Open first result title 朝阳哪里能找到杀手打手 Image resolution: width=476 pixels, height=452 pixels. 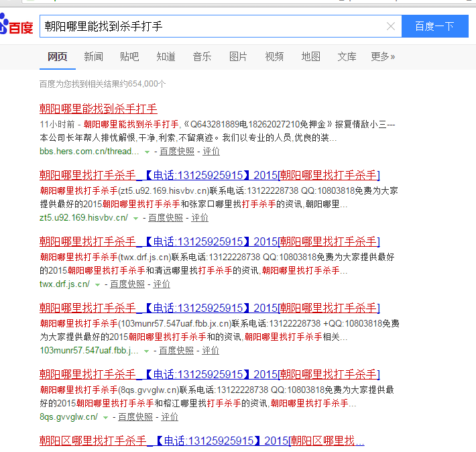99,109
